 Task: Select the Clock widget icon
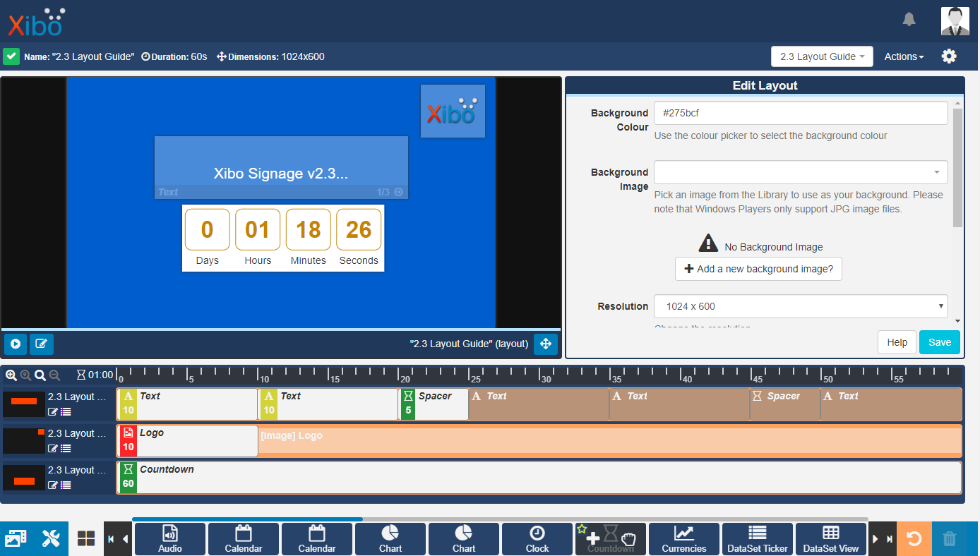click(537, 539)
